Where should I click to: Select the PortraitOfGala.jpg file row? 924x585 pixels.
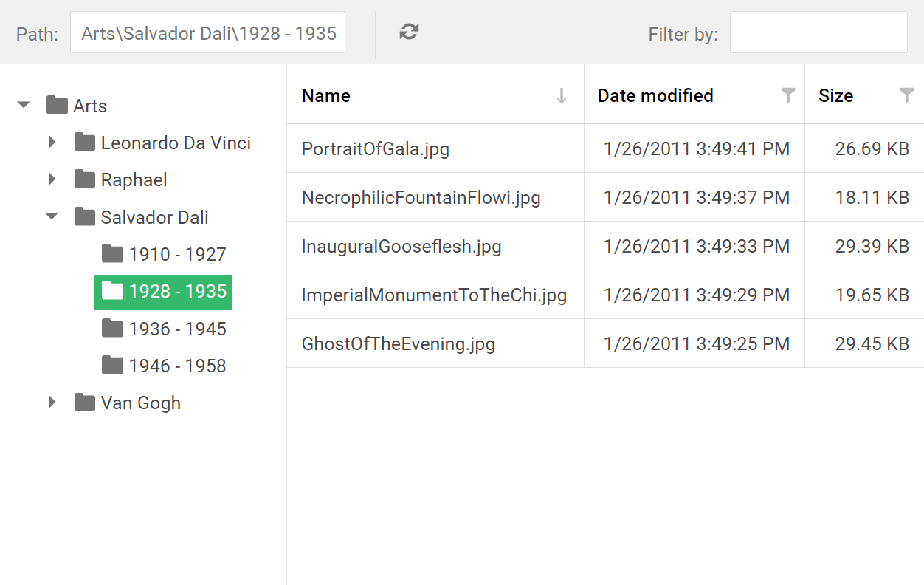376,148
